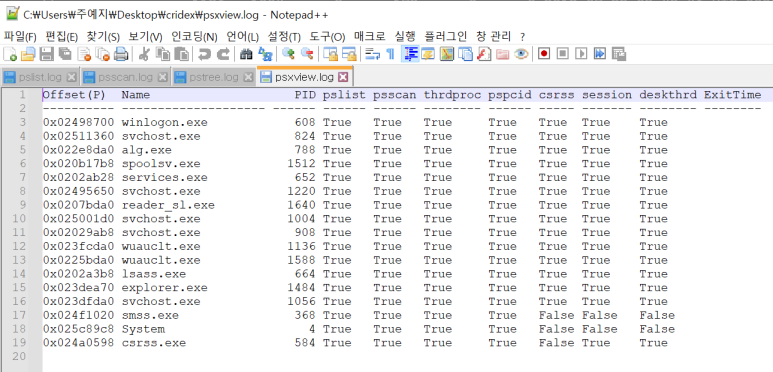Open User Defined Language dialog icon
This screenshot has width=773, height=372.
point(428,54)
